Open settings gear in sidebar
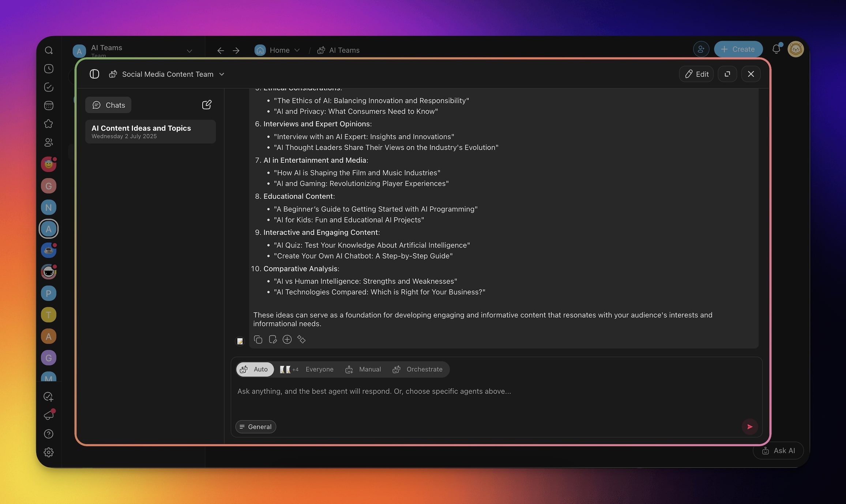 [x=49, y=452]
